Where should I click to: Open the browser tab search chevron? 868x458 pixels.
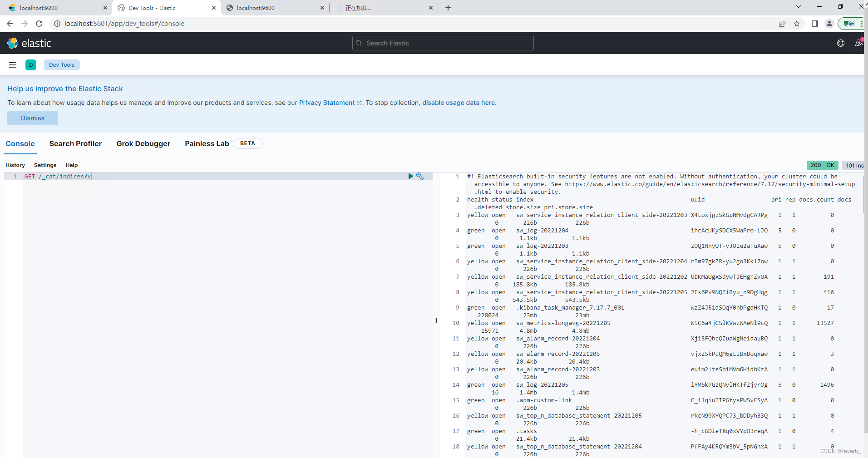point(798,7)
